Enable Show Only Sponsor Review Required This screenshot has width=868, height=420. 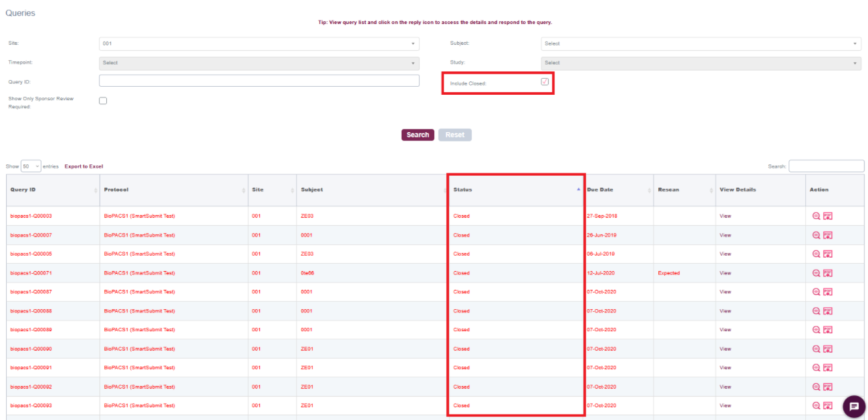click(x=103, y=101)
